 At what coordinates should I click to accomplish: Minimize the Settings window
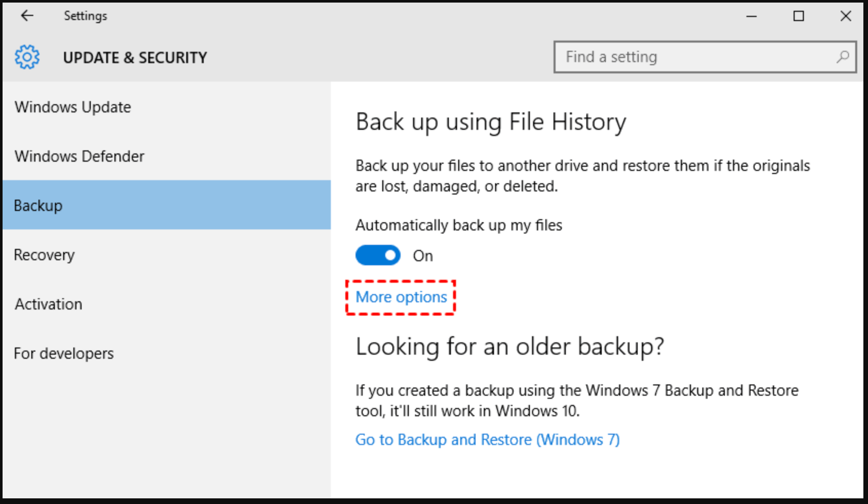(751, 16)
